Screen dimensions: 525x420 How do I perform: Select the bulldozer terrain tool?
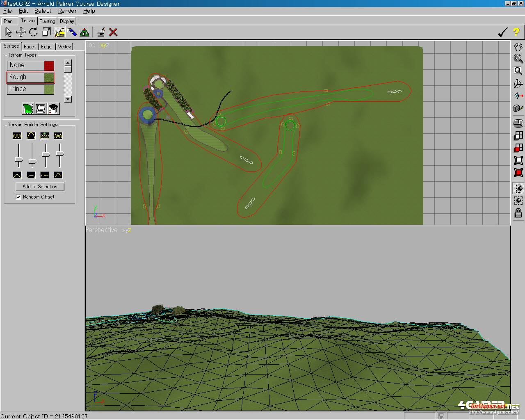(x=59, y=32)
